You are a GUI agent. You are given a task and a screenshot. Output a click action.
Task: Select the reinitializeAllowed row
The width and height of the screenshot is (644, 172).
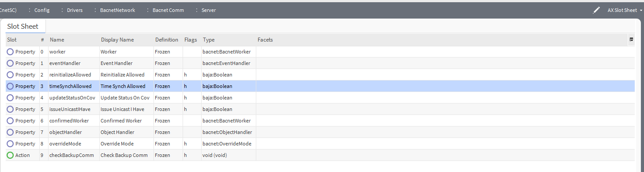coord(320,75)
